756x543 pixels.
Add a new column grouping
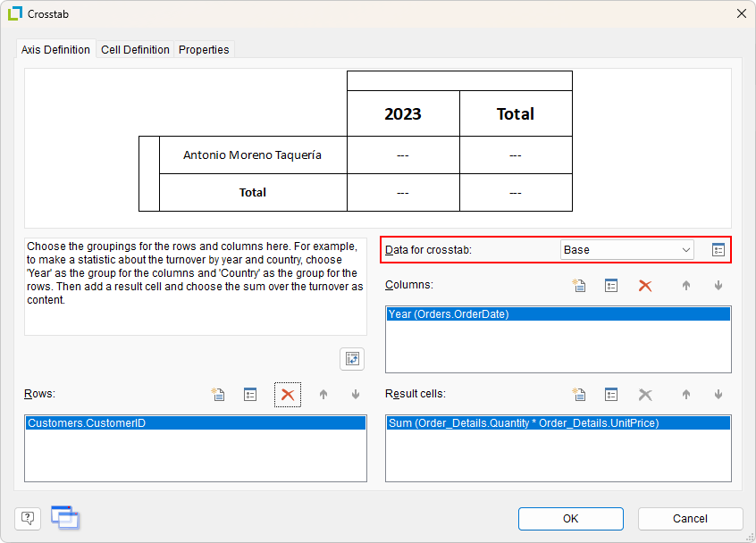point(578,286)
